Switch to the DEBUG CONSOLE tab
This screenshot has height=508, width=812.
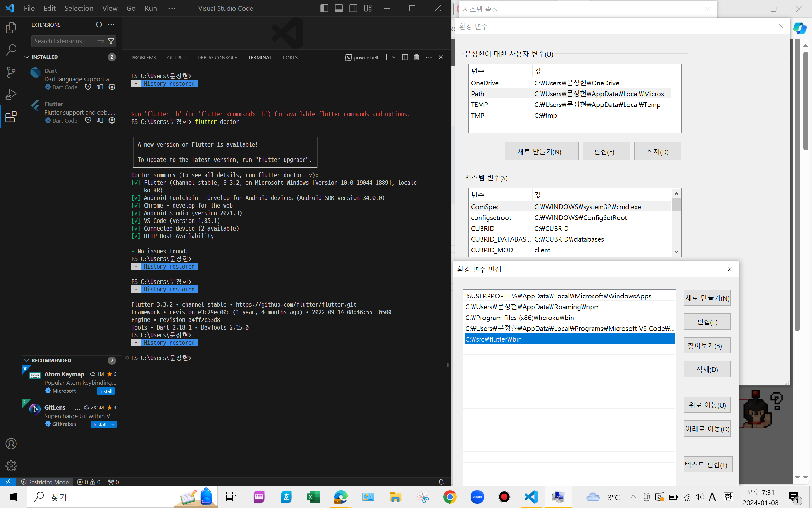(217, 57)
